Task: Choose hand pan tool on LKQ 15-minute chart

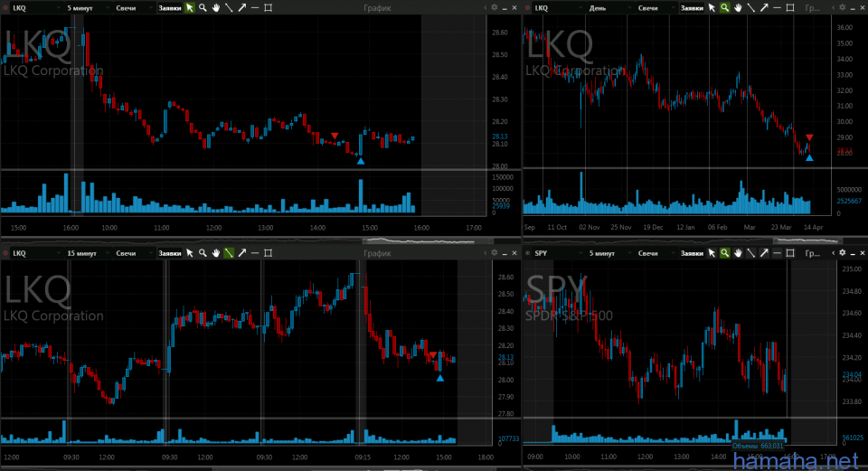Action: point(216,253)
